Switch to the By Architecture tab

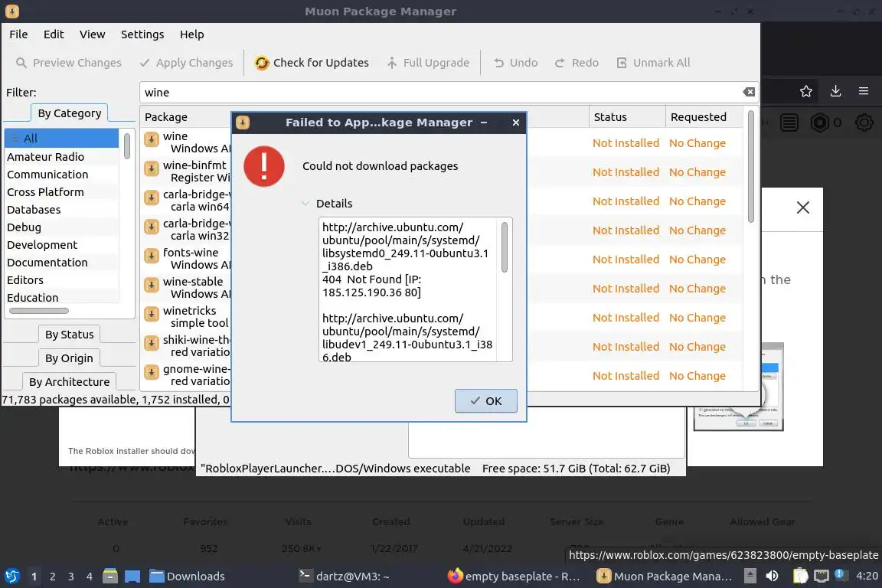pyautogui.click(x=69, y=381)
